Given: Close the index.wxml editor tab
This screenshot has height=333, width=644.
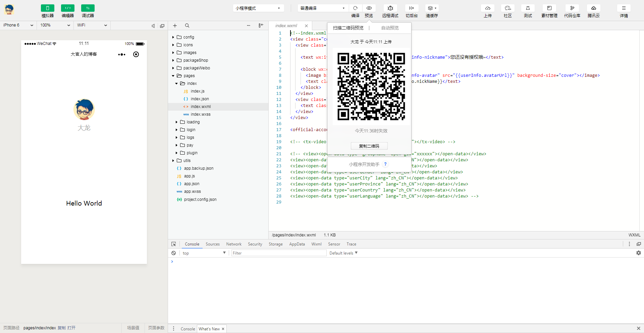Looking at the screenshot, I should 306,26.
